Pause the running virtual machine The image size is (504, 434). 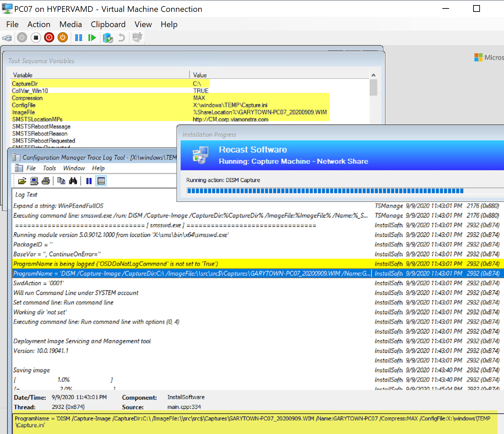click(x=78, y=37)
